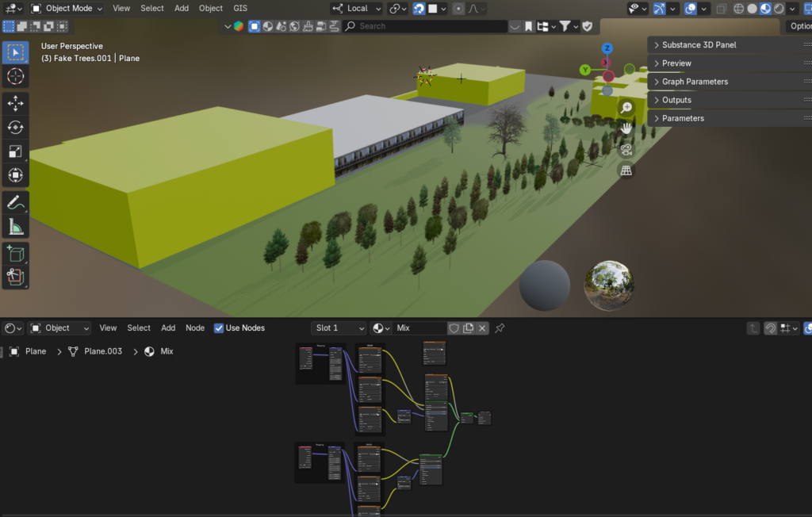This screenshot has height=517, width=812.
Task: Activate the Measure tool
Action: [15, 228]
